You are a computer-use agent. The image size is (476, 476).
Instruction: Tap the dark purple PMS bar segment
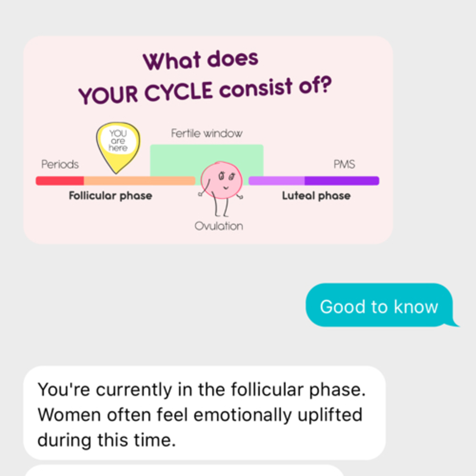click(342, 181)
